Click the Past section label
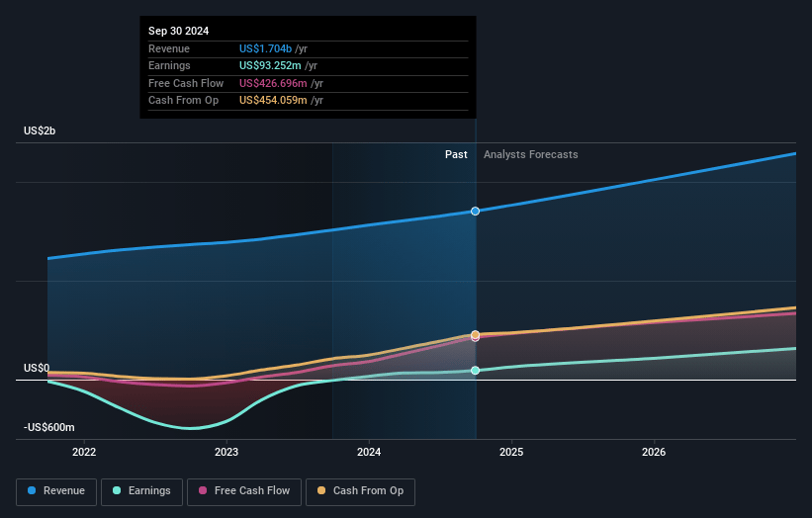The image size is (812, 518). (x=456, y=154)
